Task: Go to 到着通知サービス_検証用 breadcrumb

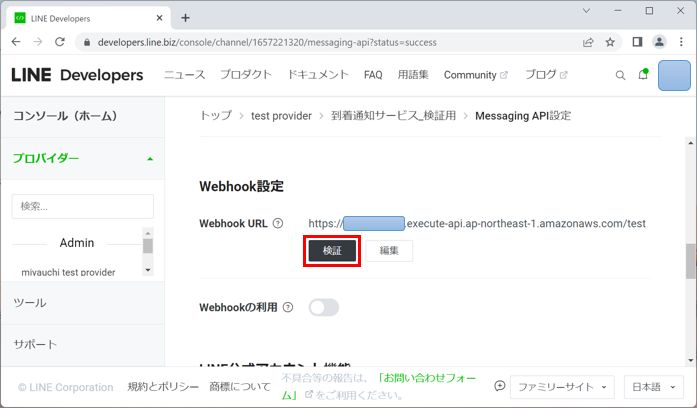Action: pyautogui.click(x=393, y=116)
